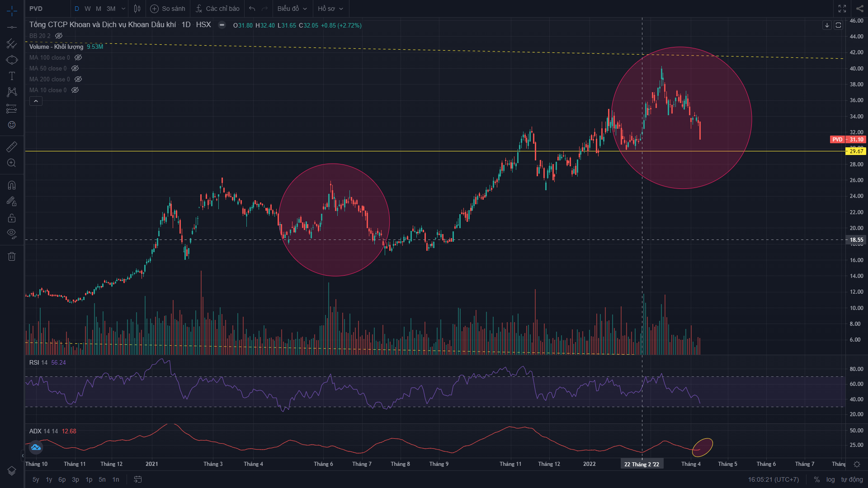The width and height of the screenshot is (868, 488).
Task: Click the time zone 16:05:21 (UTC+7)
Action: tap(773, 479)
